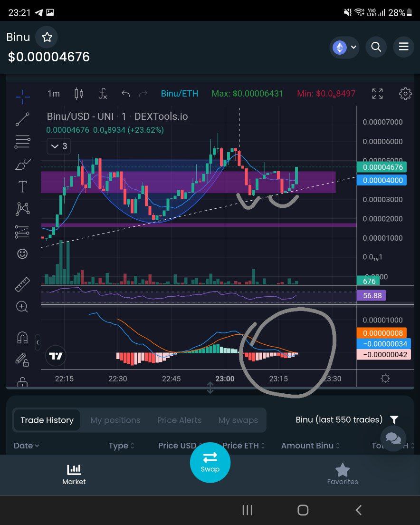Open the trades filter funnel
The height and width of the screenshot is (525, 420).
(394, 420)
